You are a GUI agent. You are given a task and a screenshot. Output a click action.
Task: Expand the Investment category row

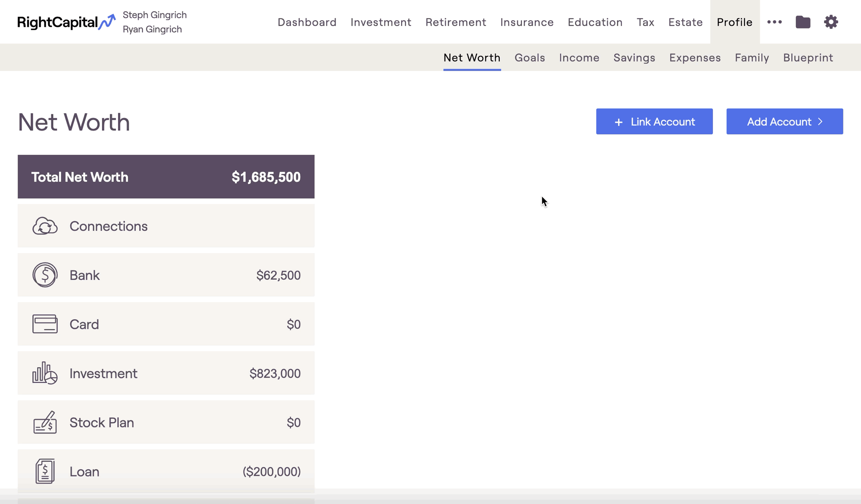point(166,373)
